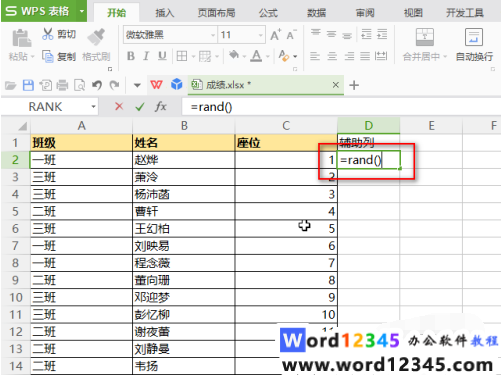Viewport: 503px width, 381px height.
Task: Toggle italic formatting
Action: click(146, 56)
